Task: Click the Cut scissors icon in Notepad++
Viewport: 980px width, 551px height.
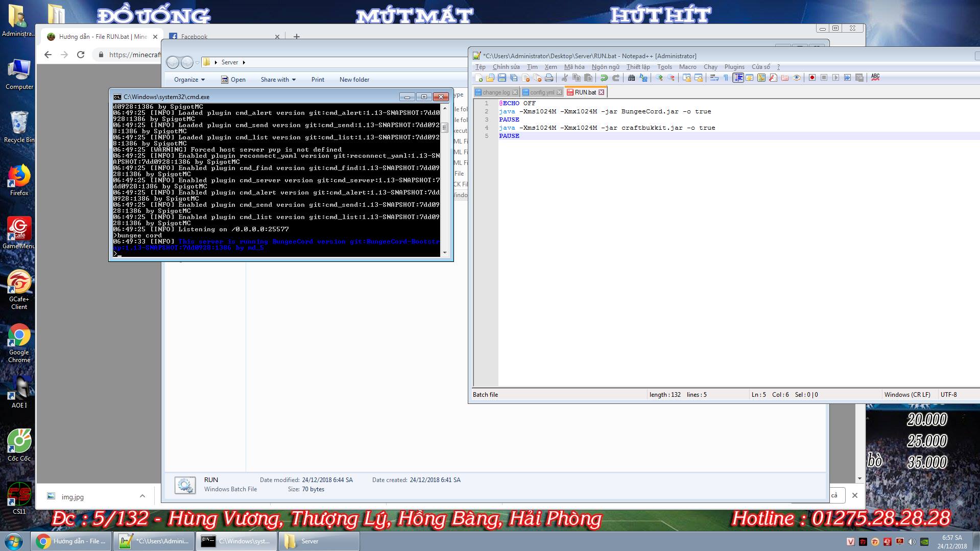Action: [x=565, y=78]
